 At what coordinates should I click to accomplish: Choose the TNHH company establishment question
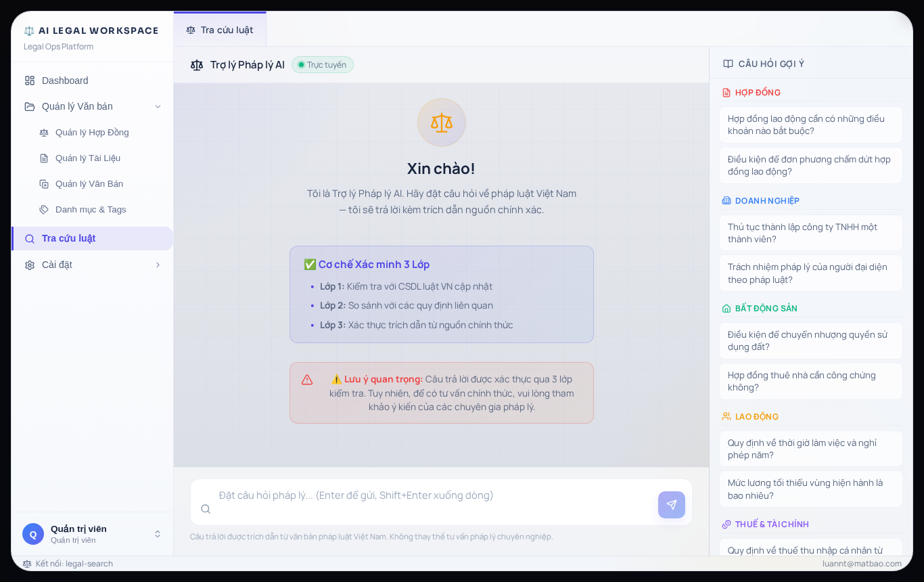811,233
